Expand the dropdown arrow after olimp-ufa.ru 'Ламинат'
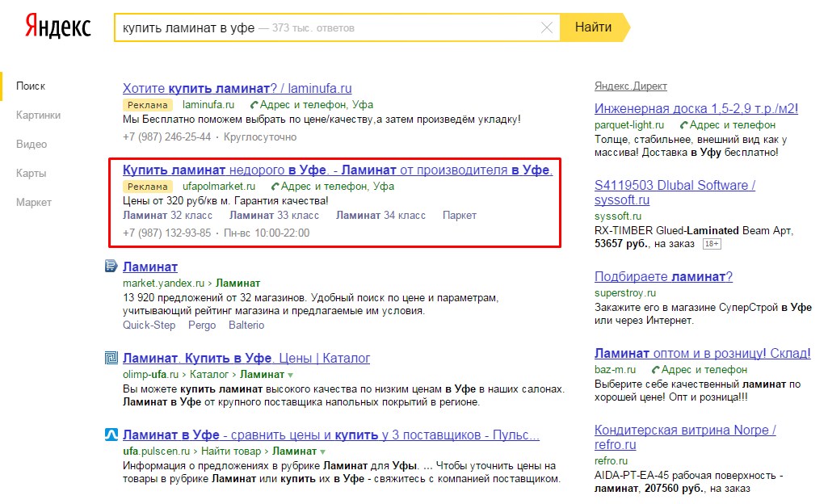 290,376
